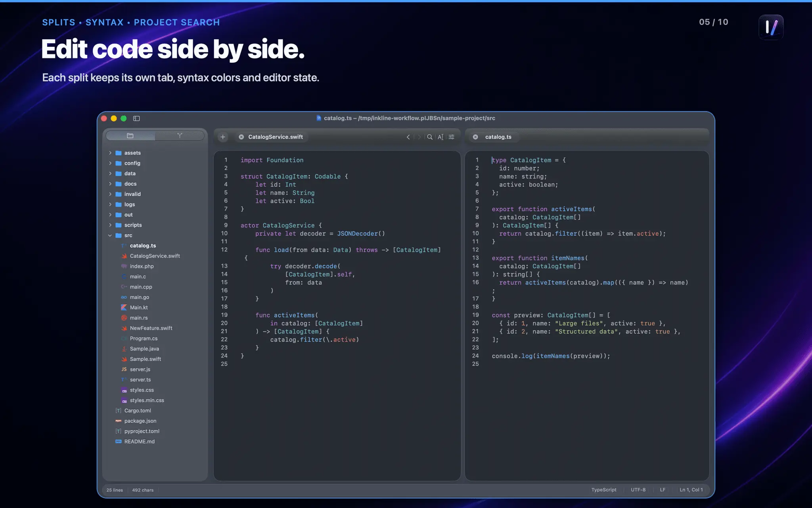Navigate forward with right arrow
The image size is (812, 508).
pos(419,137)
